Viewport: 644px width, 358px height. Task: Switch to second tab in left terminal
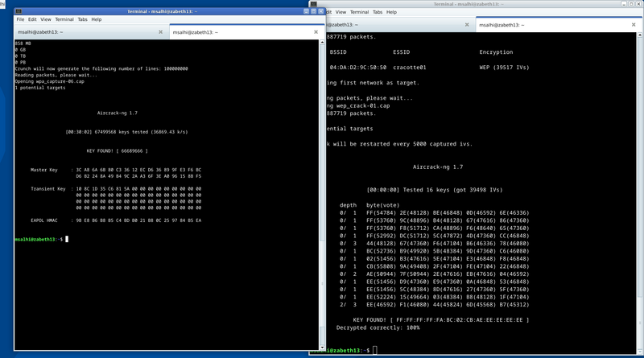(x=246, y=32)
